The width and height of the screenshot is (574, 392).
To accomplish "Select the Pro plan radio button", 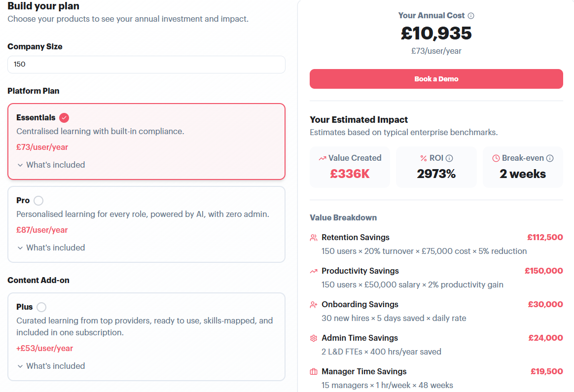I will tap(38, 201).
